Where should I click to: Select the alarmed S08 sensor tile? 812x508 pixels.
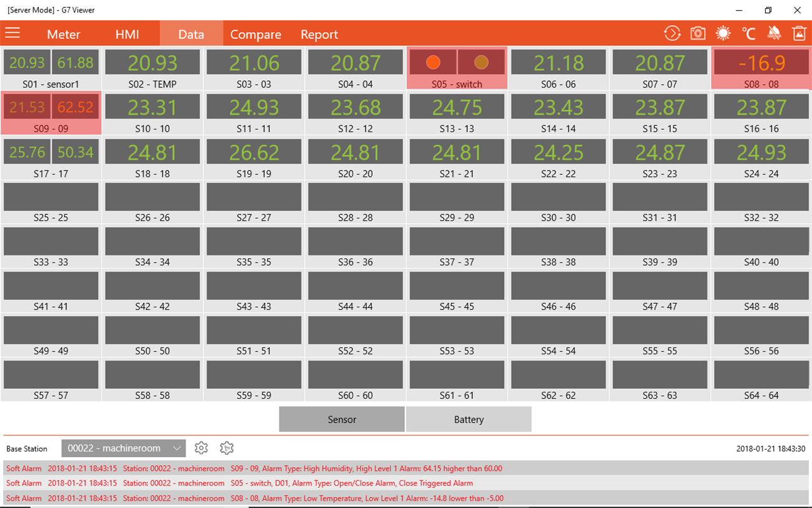[761, 68]
